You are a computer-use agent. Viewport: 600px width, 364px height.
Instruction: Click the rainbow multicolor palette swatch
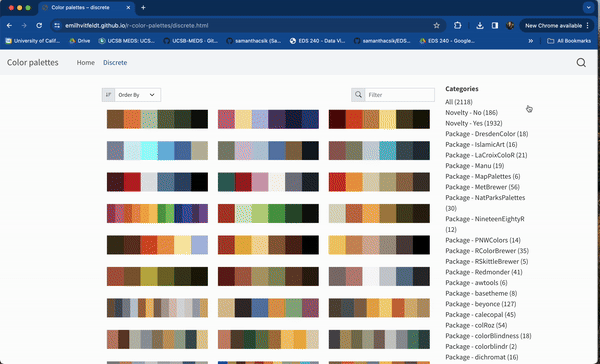tap(157, 213)
